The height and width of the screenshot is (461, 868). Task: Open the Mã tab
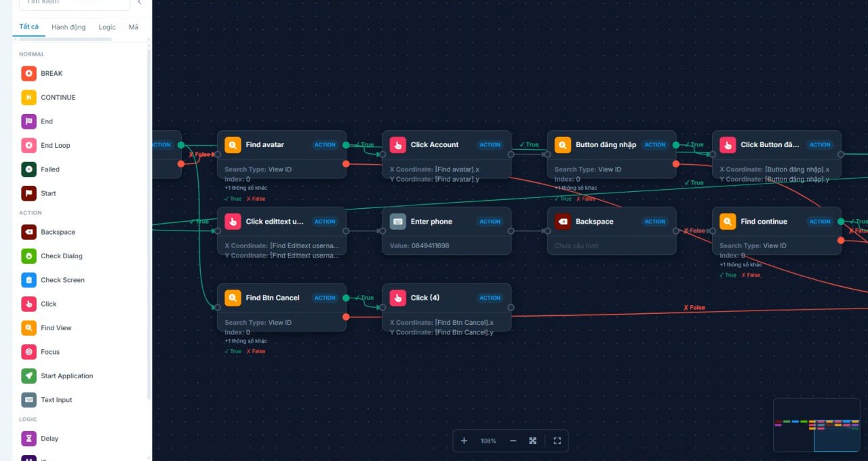point(134,27)
